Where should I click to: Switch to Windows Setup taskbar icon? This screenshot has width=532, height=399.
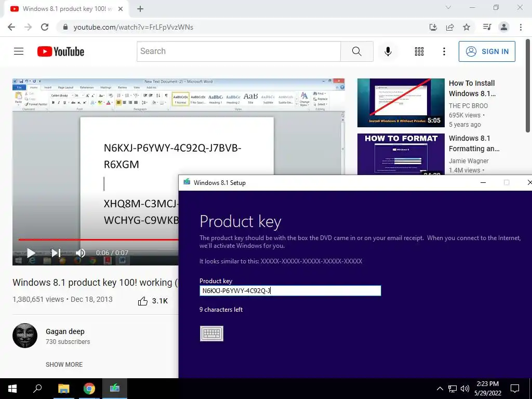click(115, 389)
